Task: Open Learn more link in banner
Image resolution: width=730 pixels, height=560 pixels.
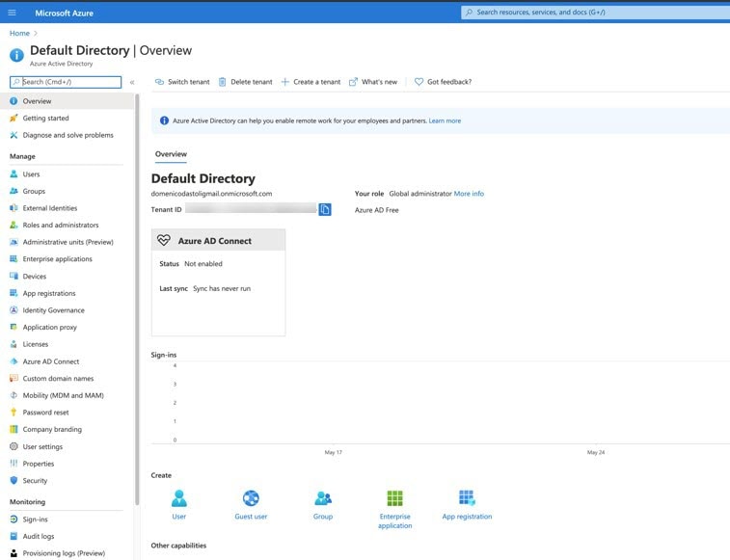Action: (x=445, y=120)
